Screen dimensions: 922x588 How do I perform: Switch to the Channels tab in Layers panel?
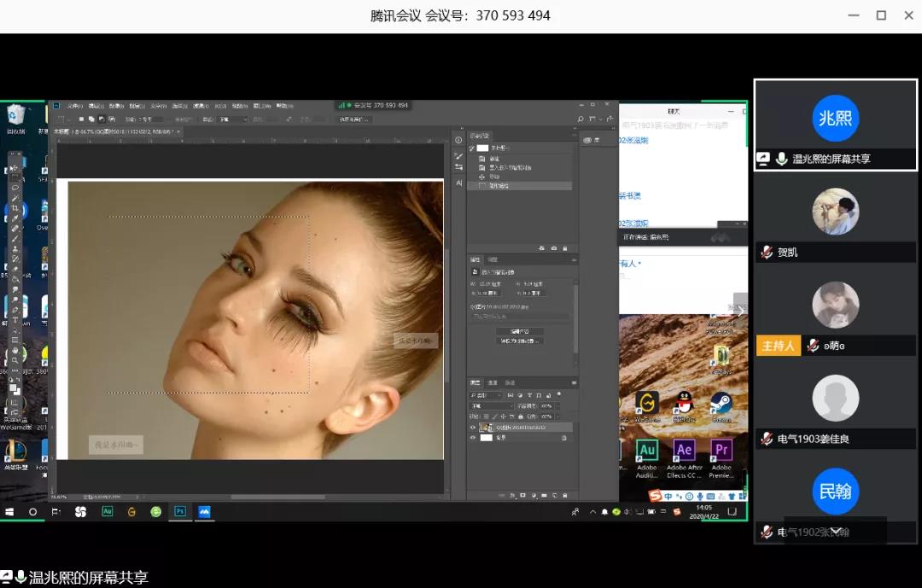tap(493, 382)
